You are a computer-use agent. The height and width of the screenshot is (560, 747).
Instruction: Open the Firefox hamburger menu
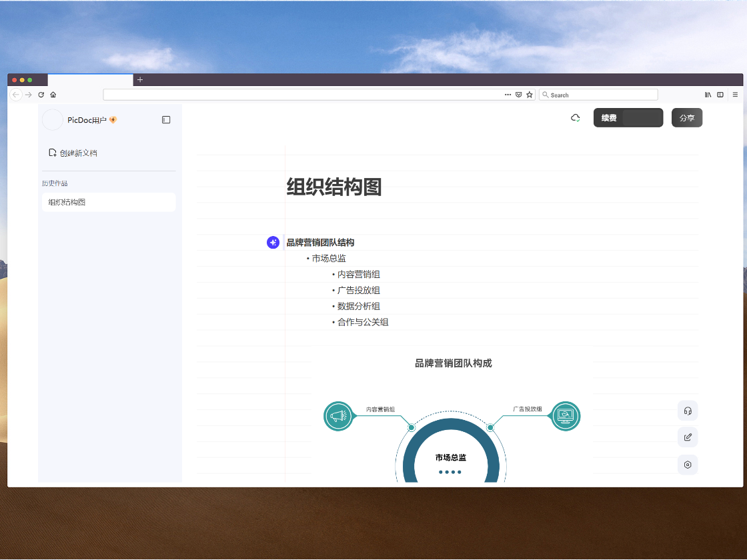(x=734, y=94)
